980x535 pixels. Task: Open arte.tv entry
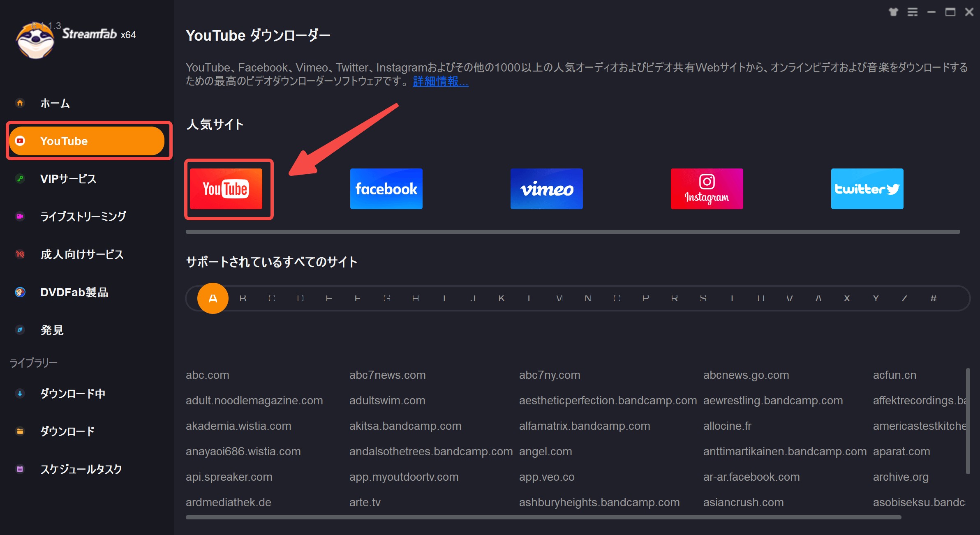(x=365, y=502)
